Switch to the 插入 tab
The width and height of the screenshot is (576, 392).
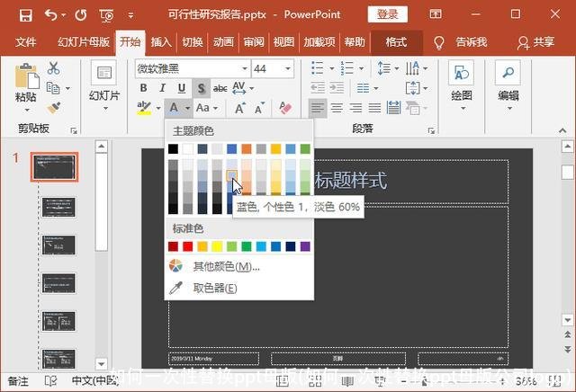tap(161, 42)
